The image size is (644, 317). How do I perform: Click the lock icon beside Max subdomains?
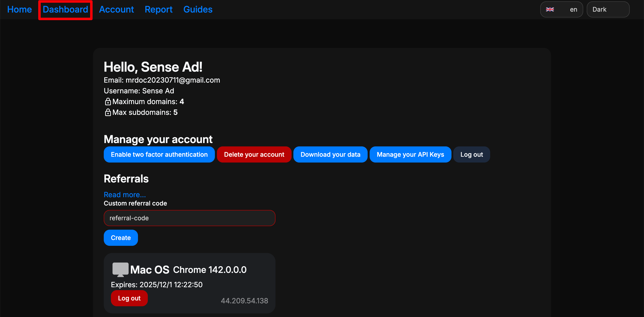pos(108,112)
